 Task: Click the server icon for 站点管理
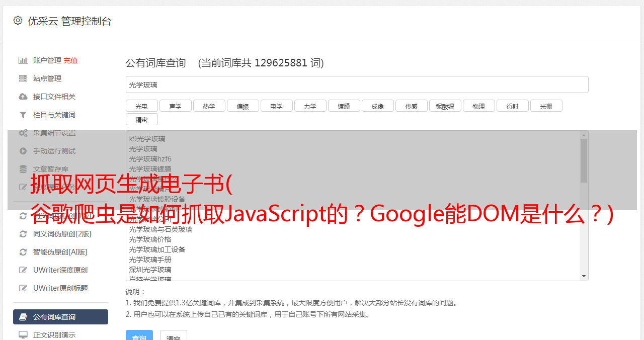pyautogui.click(x=23, y=78)
